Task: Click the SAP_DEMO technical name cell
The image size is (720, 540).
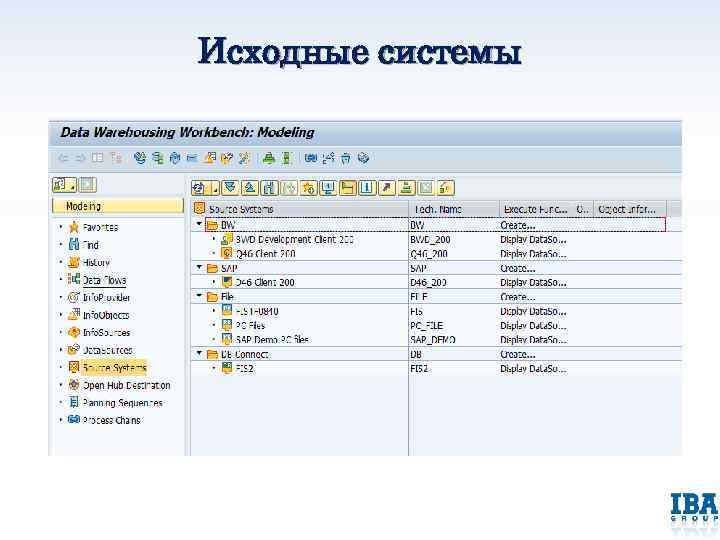Action: [x=433, y=340]
